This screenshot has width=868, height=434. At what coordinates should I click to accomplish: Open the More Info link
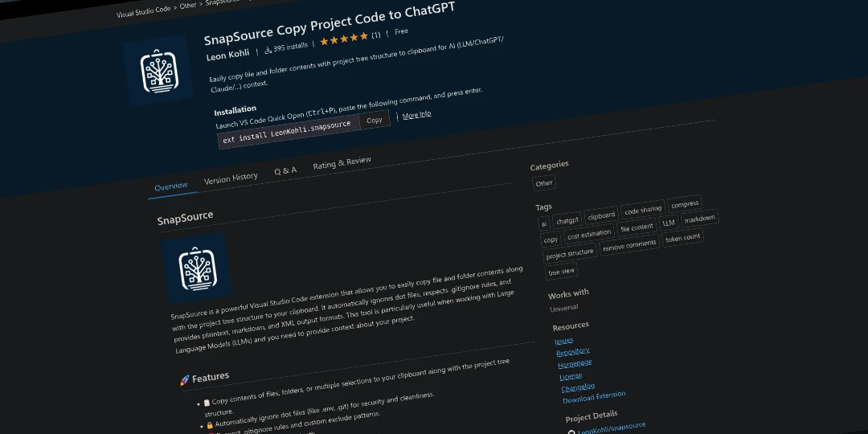[x=416, y=115]
